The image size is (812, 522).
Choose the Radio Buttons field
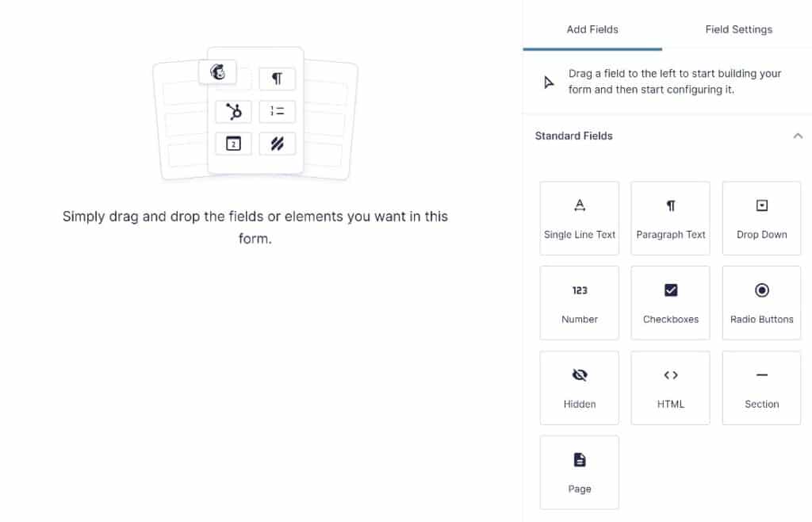760,302
